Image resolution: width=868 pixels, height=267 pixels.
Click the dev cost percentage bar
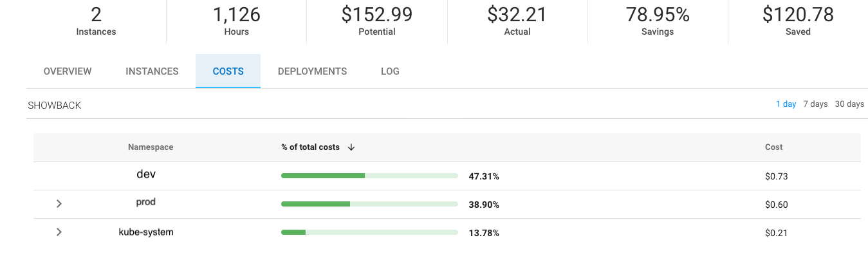369,176
